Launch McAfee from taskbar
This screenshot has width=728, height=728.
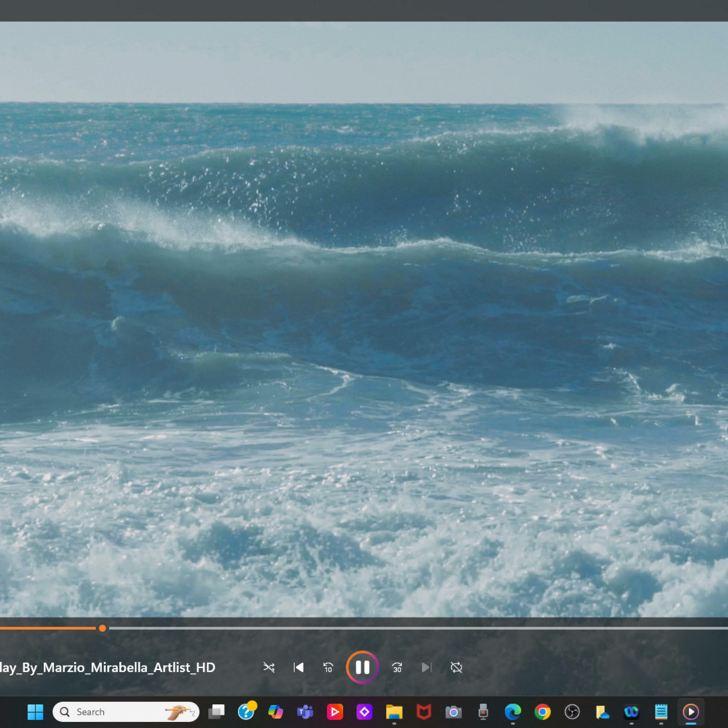(x=423, y=712)
